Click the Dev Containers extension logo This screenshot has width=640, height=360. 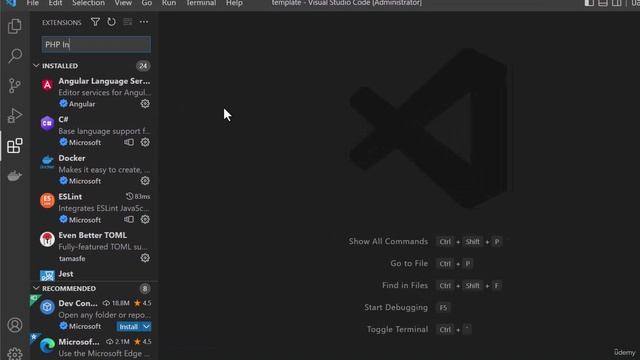click(47, 307)
